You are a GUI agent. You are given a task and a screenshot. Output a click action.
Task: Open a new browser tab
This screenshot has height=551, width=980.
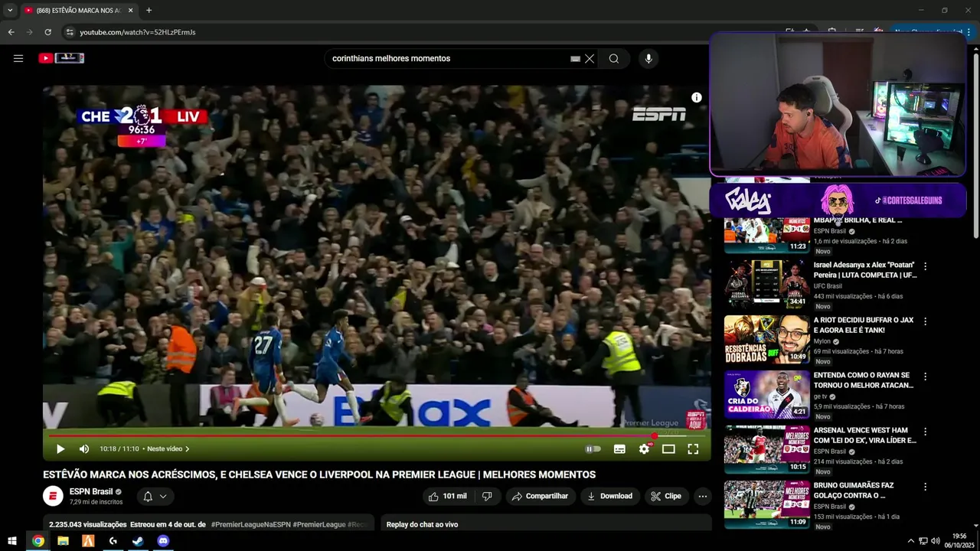tap(149, 11)
